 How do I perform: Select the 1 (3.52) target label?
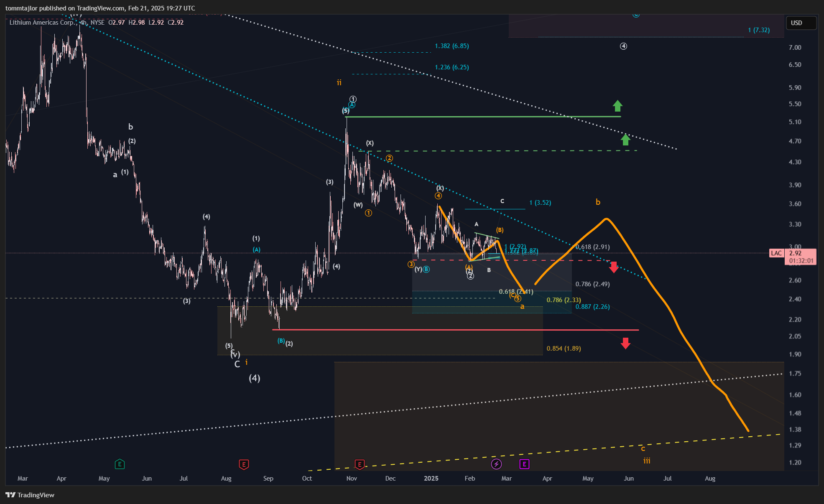click(540, 203)
